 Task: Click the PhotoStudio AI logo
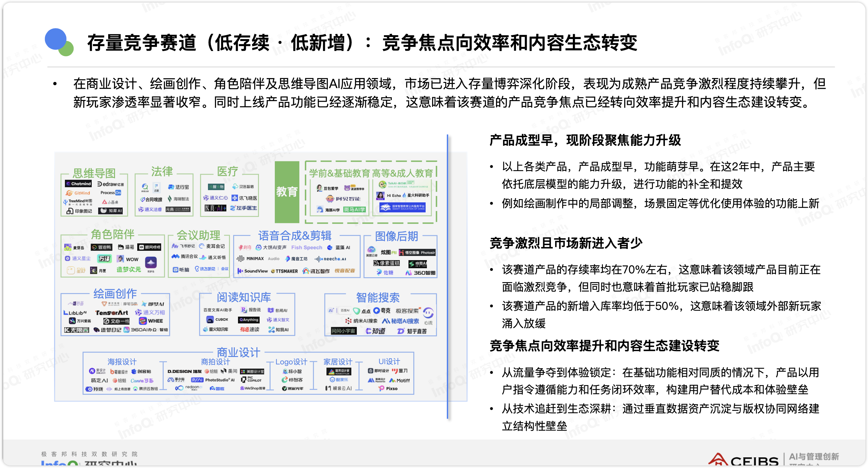pos(213,380)
